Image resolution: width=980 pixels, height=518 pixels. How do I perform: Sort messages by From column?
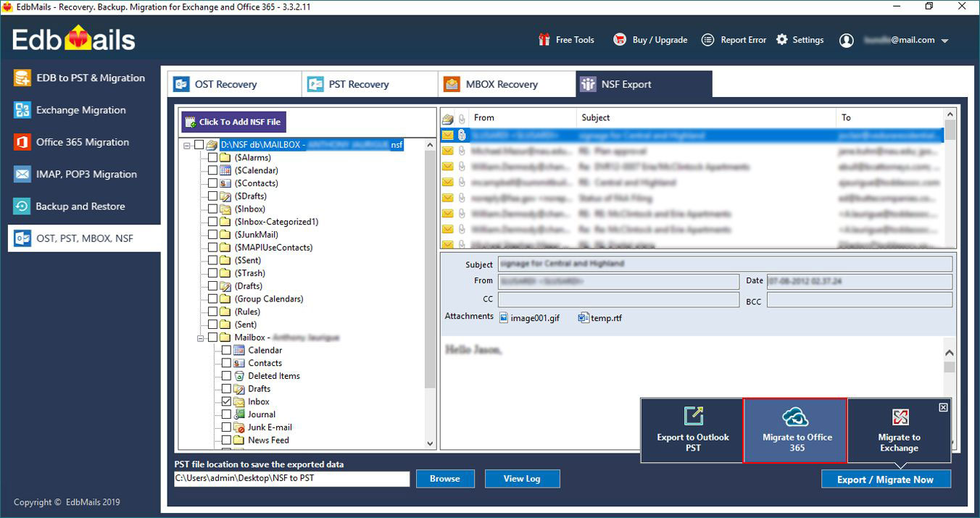(522, 117)
